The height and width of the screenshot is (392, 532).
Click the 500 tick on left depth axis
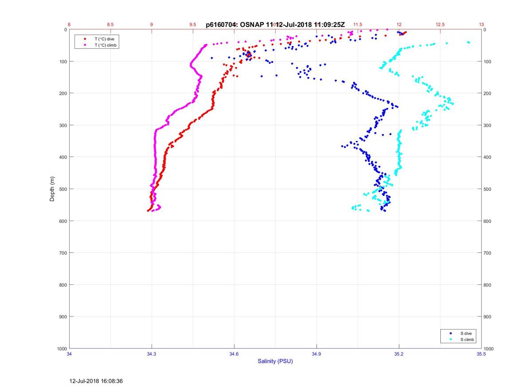pyautogui.click(x=63, y=189)
